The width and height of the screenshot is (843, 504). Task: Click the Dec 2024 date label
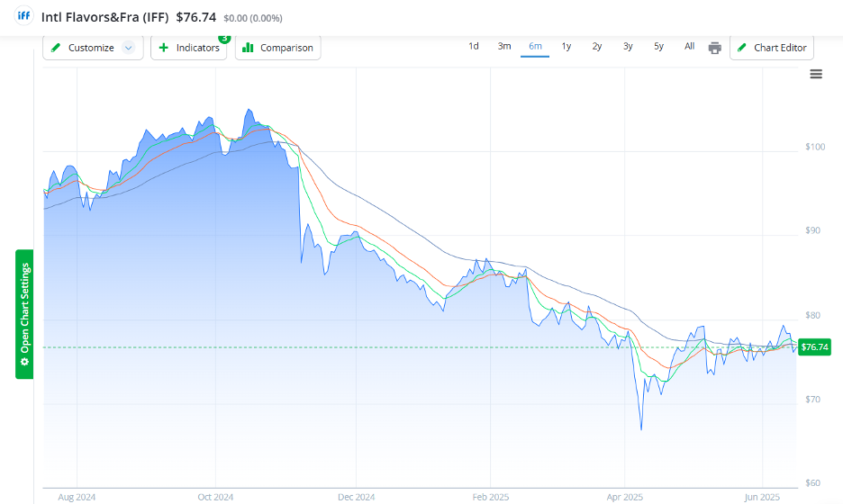coord(356,497)
